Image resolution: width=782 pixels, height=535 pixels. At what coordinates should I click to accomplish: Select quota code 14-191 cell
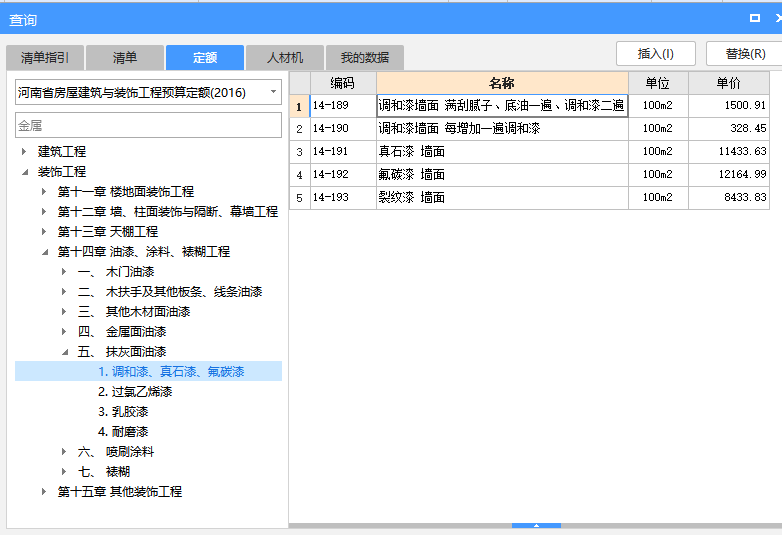pyautogui.click(x=343, y=152)
